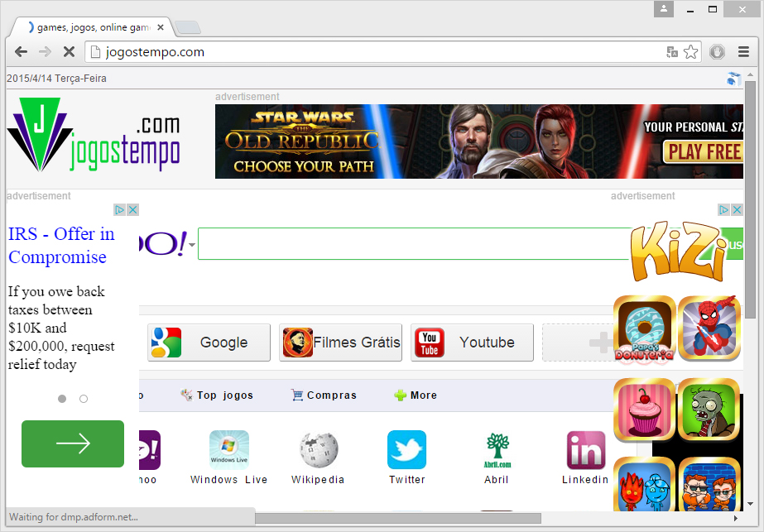Click the browser forward arrow

[45, 51]
